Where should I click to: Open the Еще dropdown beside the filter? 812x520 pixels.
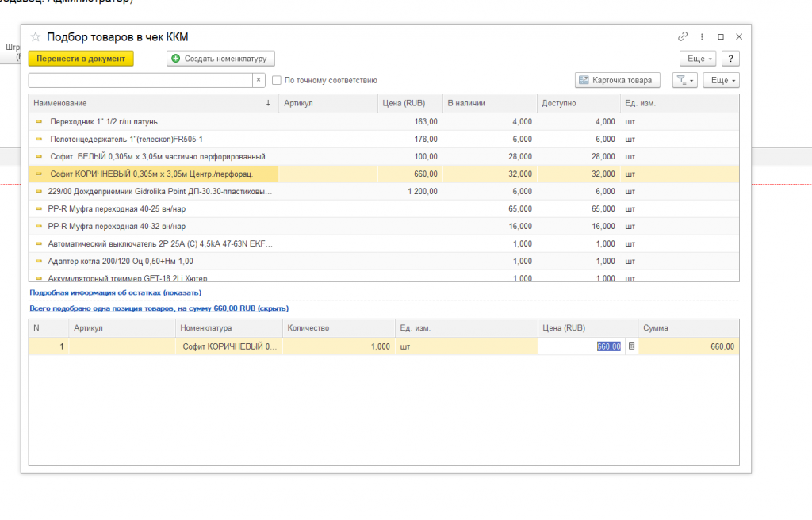tap(722, 80)
